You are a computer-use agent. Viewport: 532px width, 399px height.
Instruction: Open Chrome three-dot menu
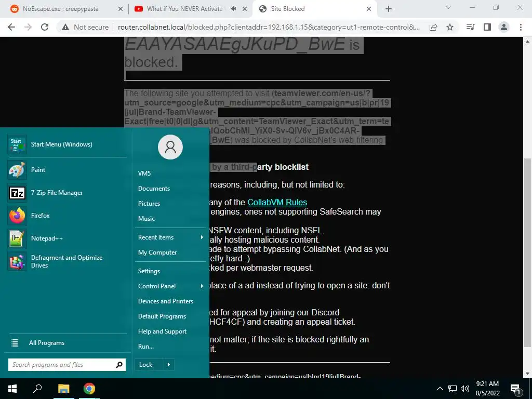(x=521, y=27)
